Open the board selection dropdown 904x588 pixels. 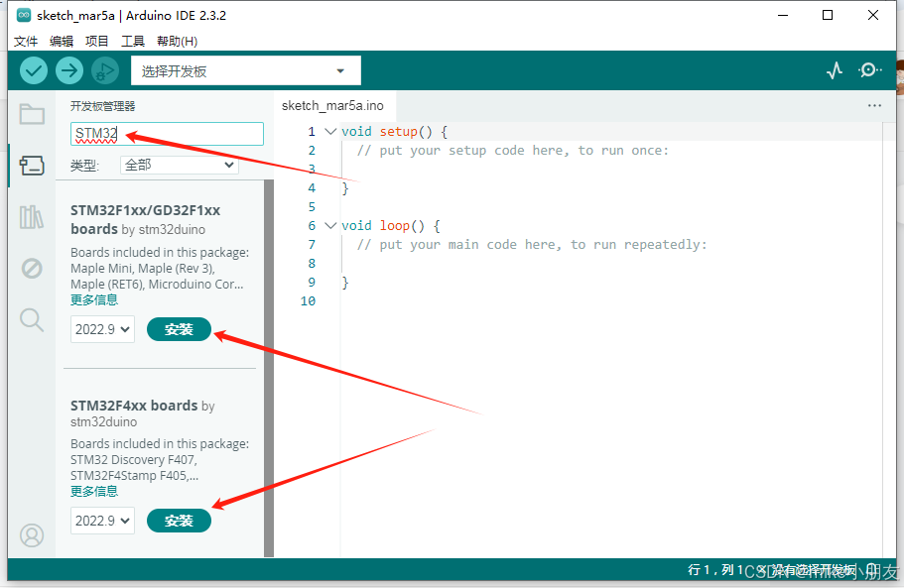tap(246, 70)
